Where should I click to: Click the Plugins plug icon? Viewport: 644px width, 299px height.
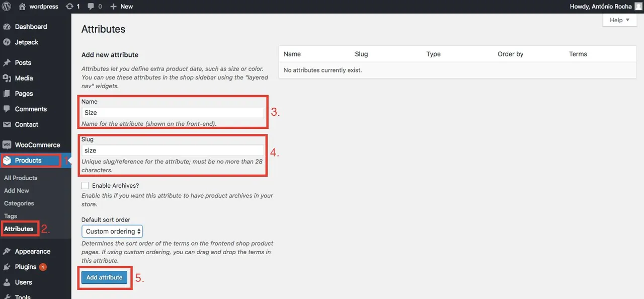coord(7,267)
